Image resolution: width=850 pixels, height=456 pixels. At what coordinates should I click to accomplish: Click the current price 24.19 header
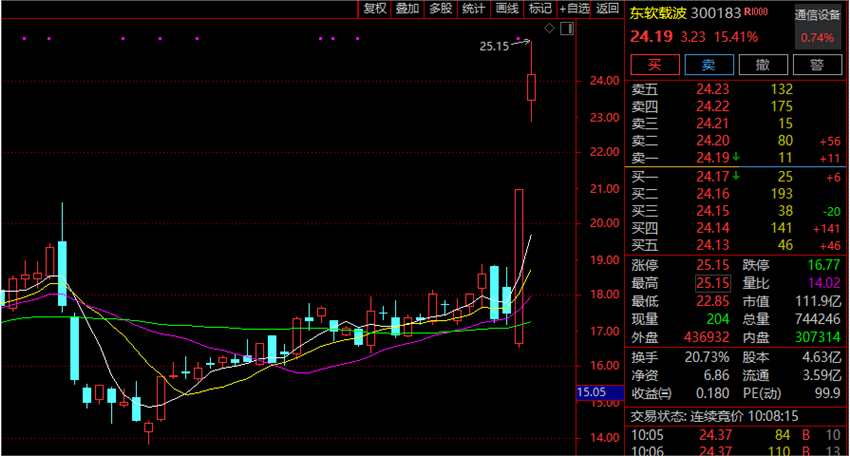pyautogui.click(x=651, y=37)
